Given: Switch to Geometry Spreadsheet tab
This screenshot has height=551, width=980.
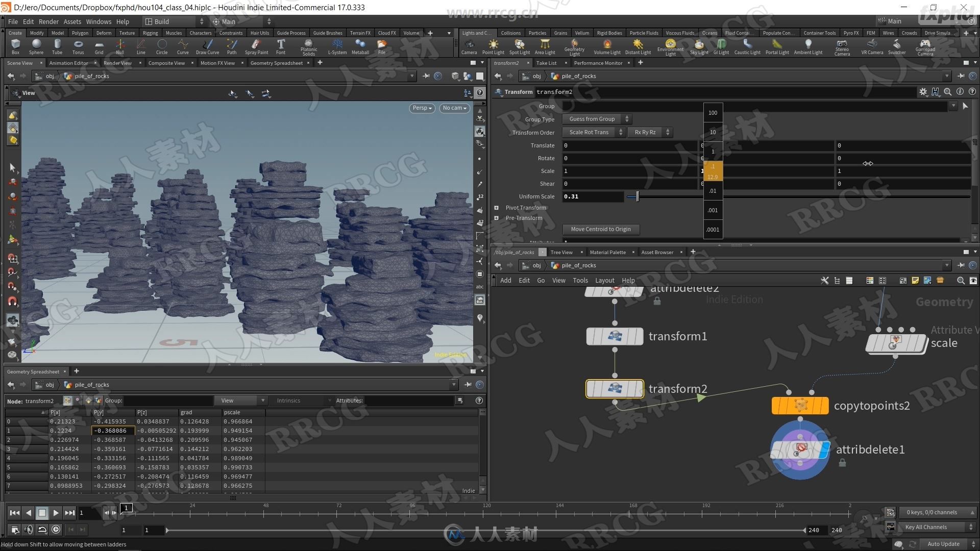Looking at the screenshot, I should pyautogui.click(x=277, y=63).
